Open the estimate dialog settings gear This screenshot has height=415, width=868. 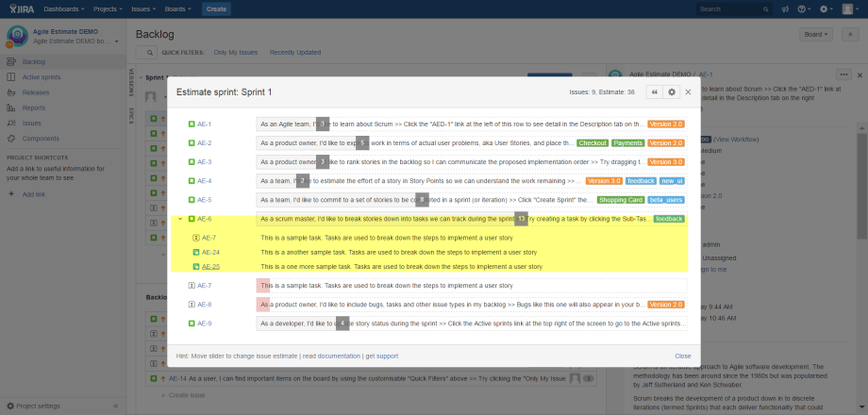click(x=672, y=91)
